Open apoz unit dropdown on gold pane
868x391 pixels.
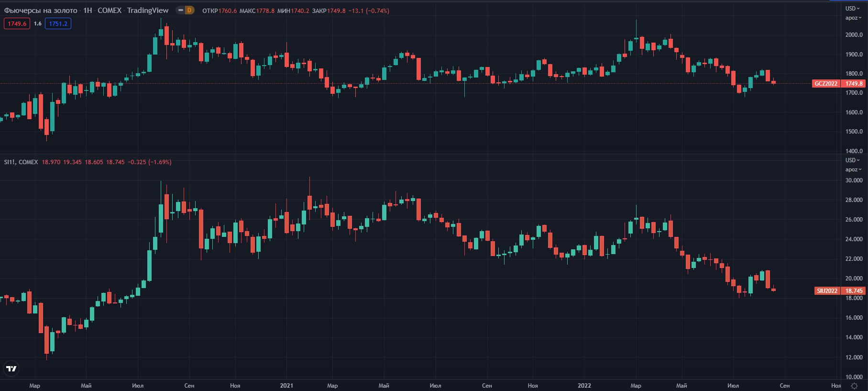click(x=853, y=18)
